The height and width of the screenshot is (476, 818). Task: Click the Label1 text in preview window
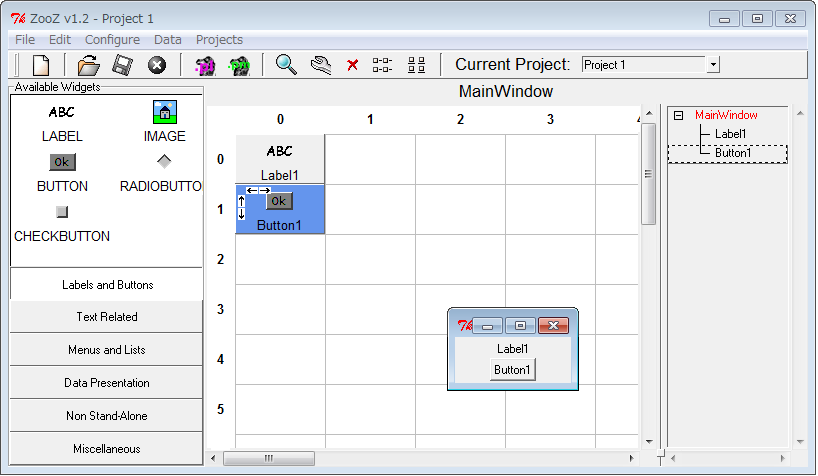[512, 349]
